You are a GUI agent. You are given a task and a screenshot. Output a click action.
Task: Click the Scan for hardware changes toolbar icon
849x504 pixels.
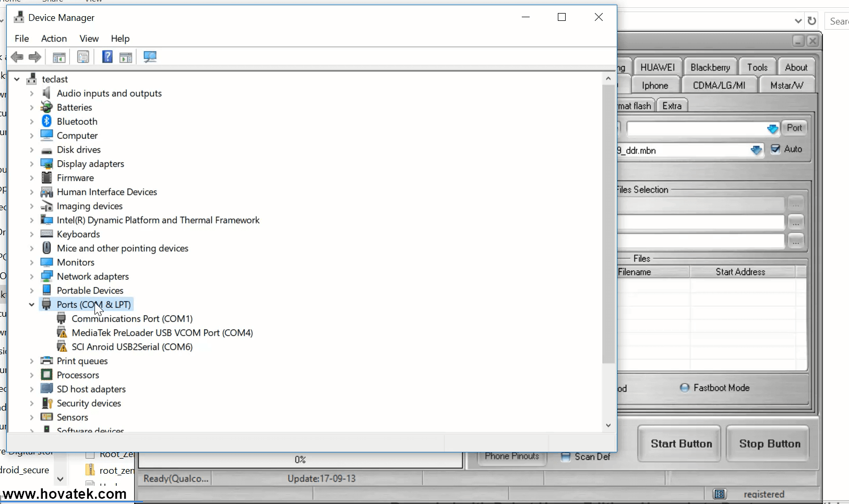[x=126, y=57]
